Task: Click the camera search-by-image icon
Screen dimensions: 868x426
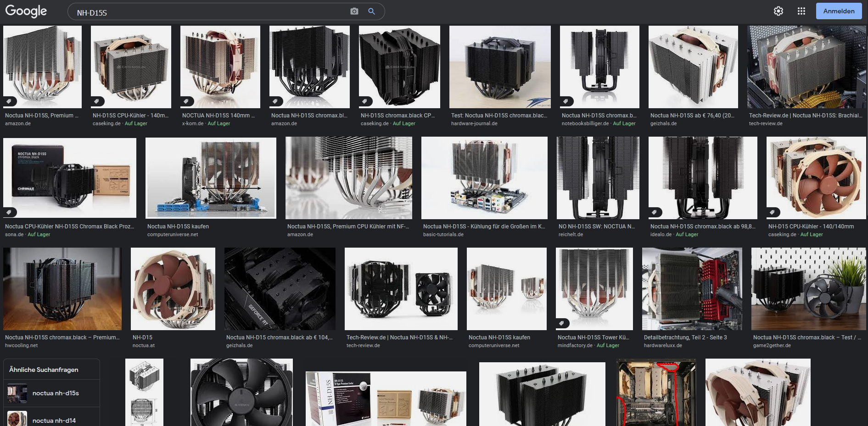Action: [354, 11]
